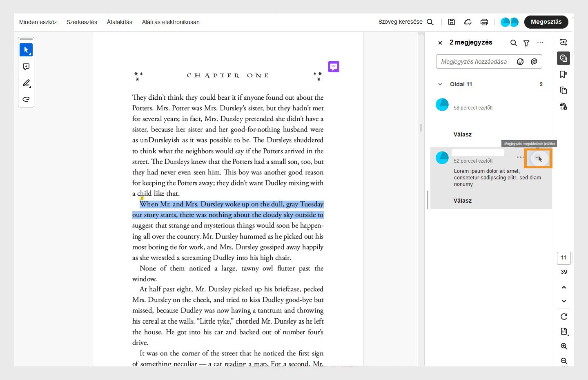The width and height of the screenshot is (588, 380).
Task: Select the freehand draw tool
Action: [26, 99]
